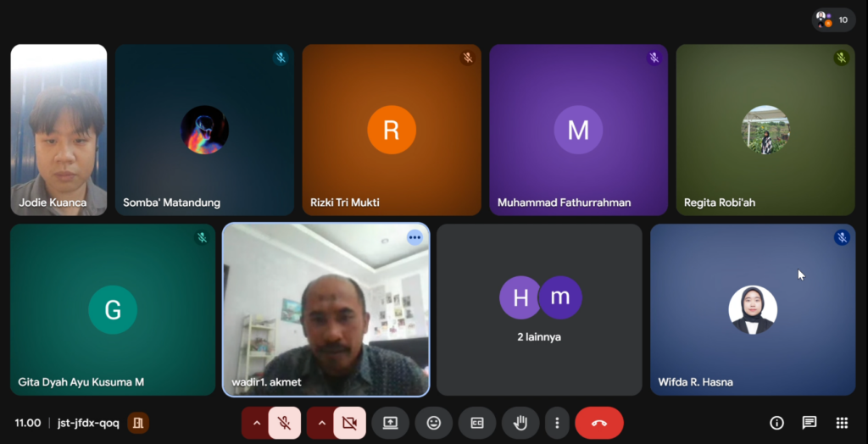This screenshot has height=444, width=868.
Task: Open the chat panel icon
Action: point(810,423)
